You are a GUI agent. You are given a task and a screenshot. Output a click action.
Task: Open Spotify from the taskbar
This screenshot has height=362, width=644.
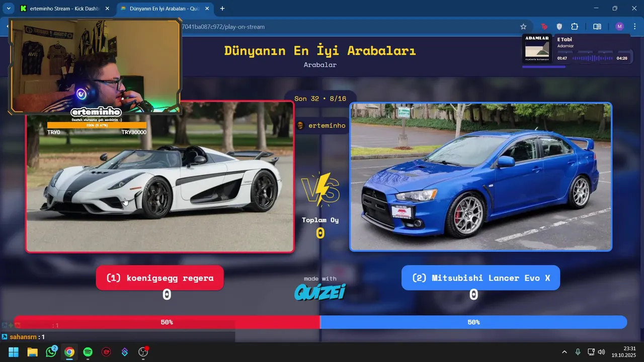(88, 352)
